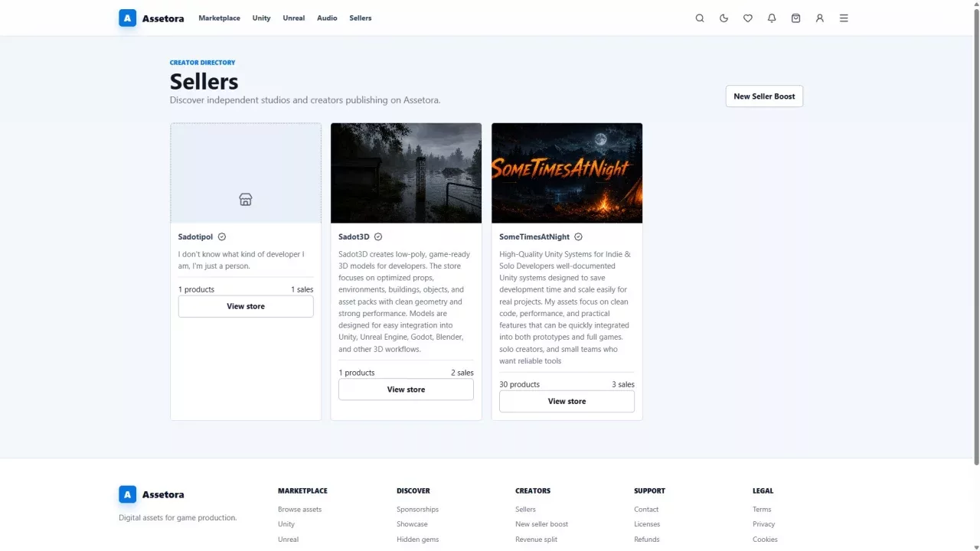Click the Assetora logo in header
Viewport: 980px width, 551px height.
[152, 18]
